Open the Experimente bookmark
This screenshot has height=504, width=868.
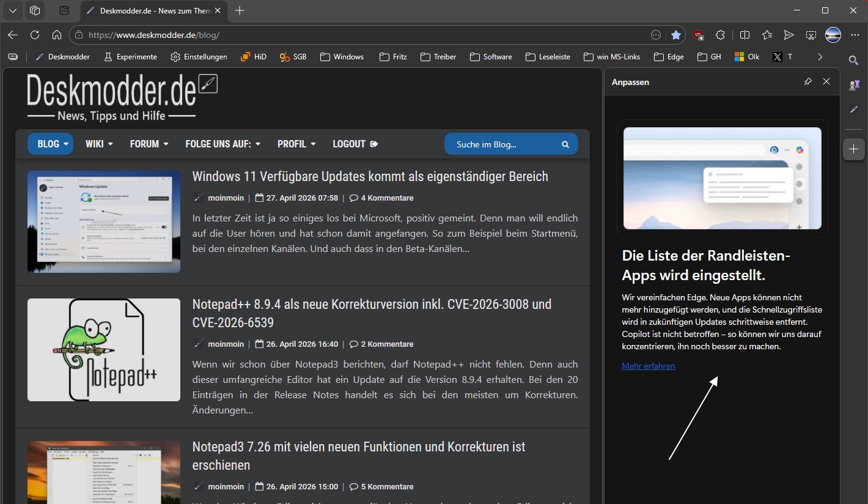130,57
